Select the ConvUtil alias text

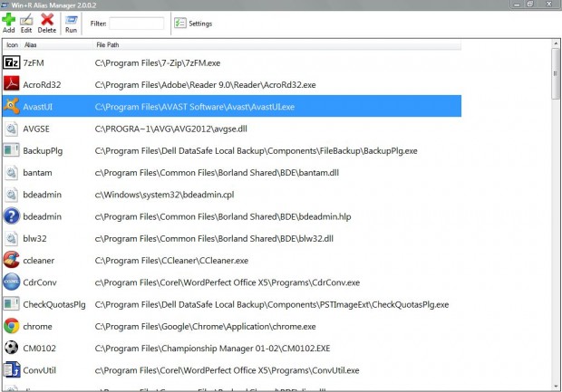(x=39, y=370)
